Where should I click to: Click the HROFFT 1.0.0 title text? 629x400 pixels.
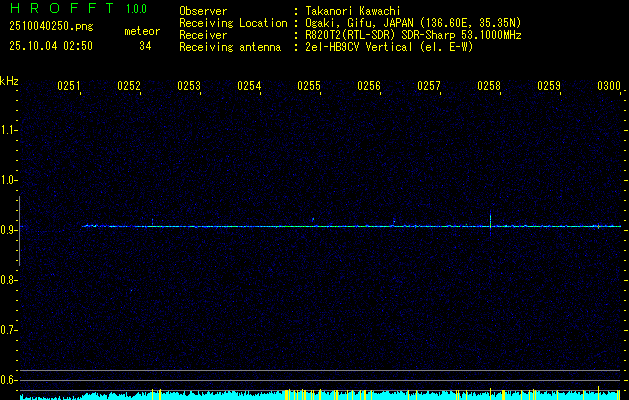78,8
